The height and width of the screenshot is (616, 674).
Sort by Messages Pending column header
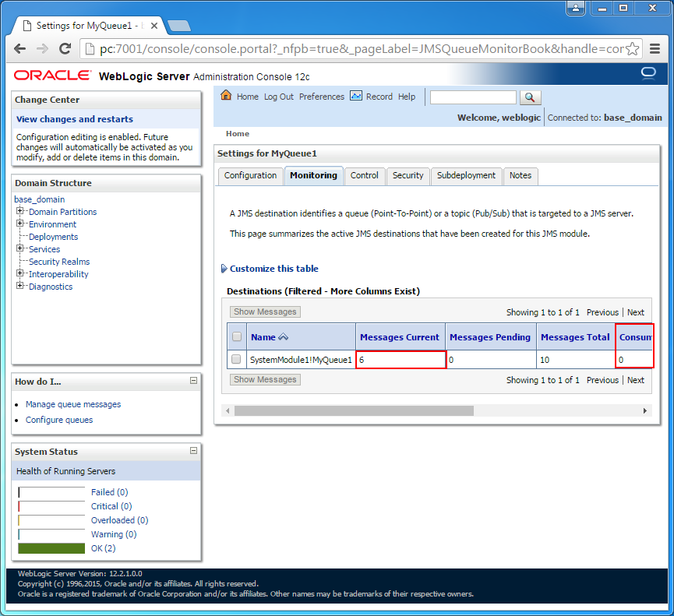tap(490, 337)
